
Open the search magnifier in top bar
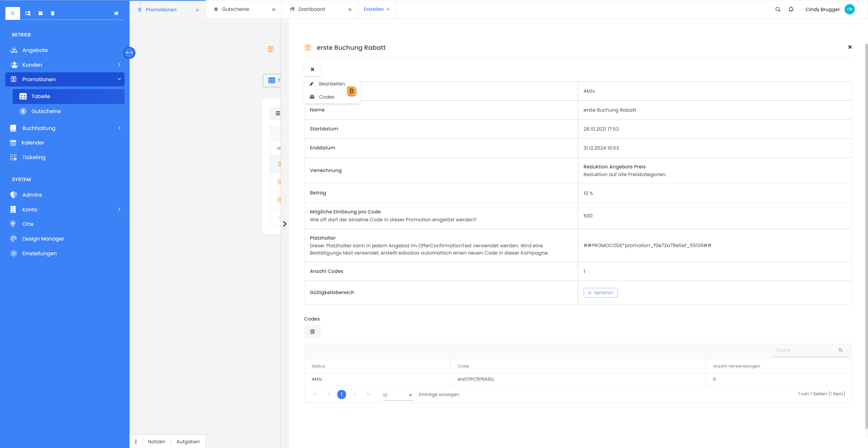[778, 9]
